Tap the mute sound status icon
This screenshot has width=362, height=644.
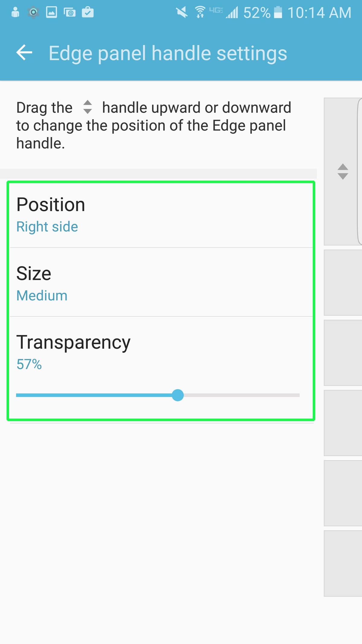[182, 11]
